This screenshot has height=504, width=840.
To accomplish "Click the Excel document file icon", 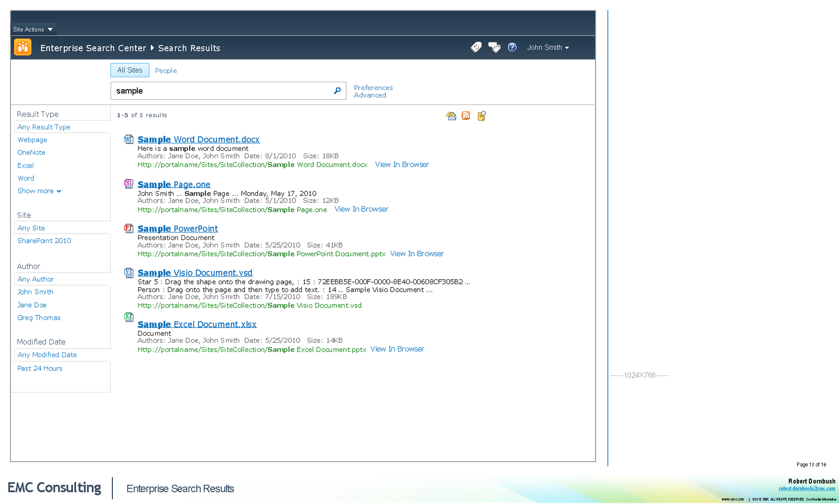I will point(128,317).
